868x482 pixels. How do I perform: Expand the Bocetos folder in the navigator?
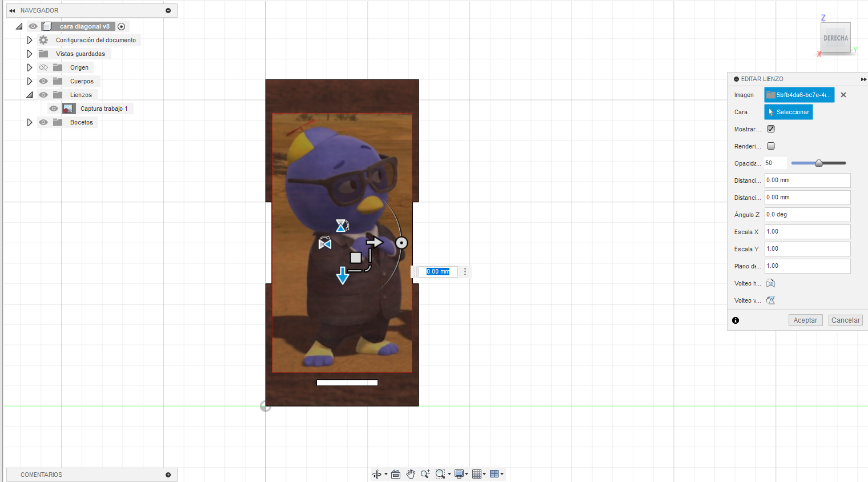(x=29, y=122)
